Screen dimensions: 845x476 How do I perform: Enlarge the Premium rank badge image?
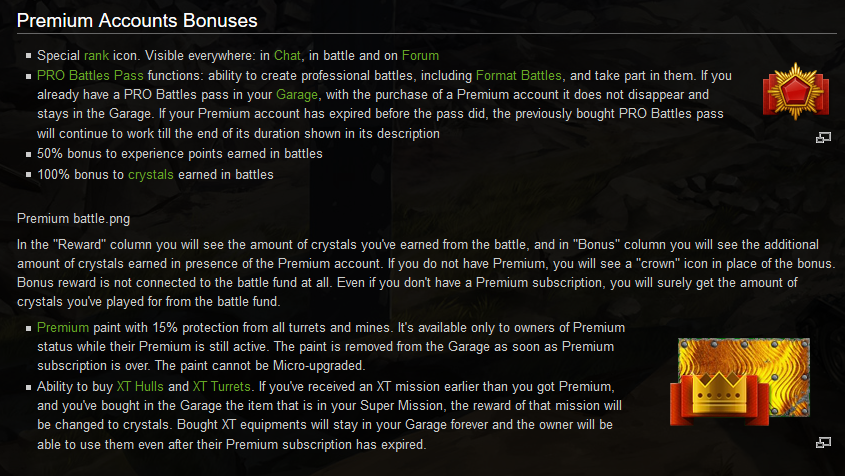tap(823, 138)
